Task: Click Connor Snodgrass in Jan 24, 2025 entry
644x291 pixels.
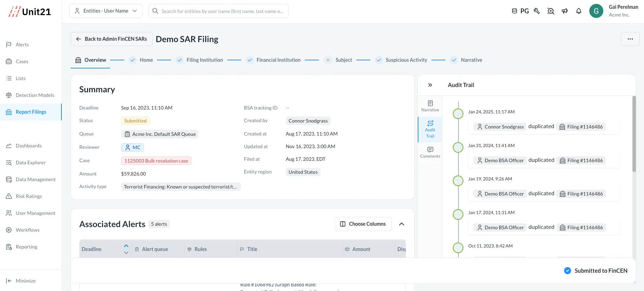Action: [x=500, y=127]
